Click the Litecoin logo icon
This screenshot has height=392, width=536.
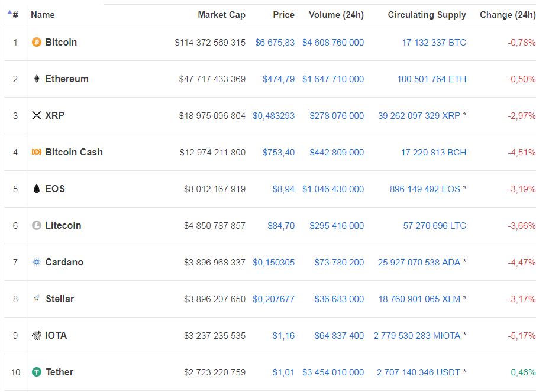[37, 225]
